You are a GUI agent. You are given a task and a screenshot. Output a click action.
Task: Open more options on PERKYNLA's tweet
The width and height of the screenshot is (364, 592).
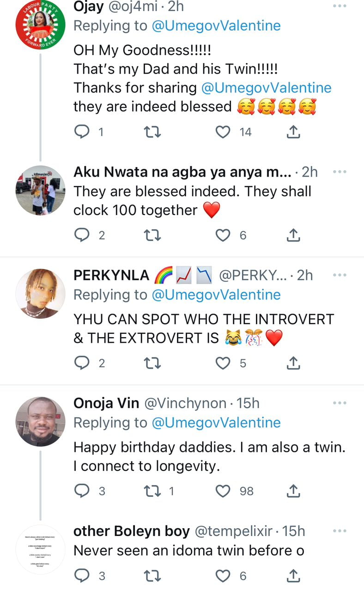pos(340,275)
